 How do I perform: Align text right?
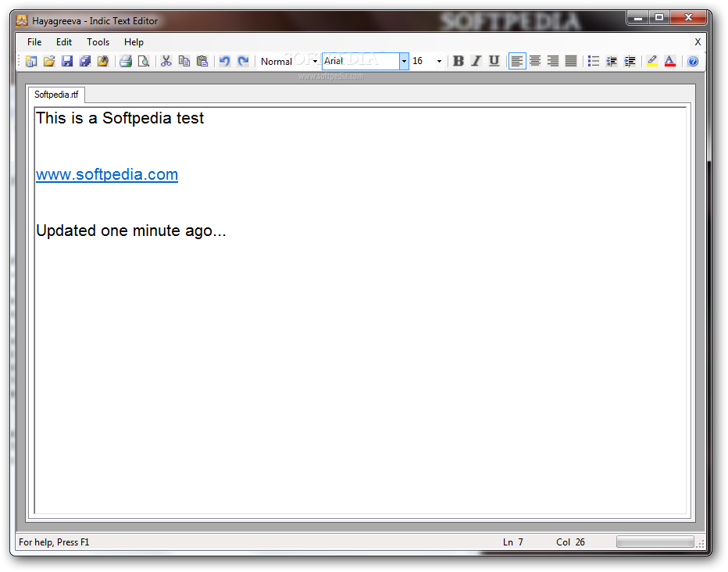[x=553, y=61]
